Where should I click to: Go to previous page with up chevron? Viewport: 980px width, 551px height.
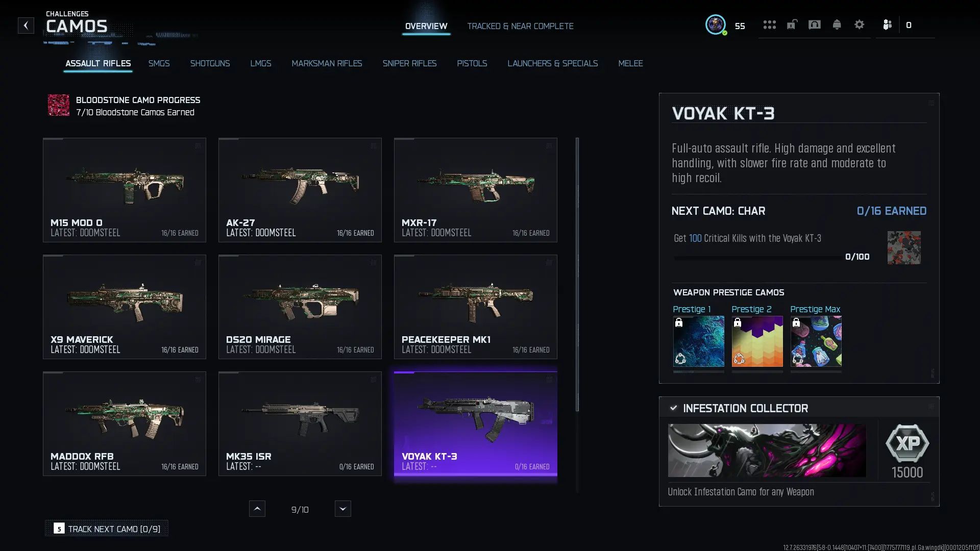(x=257, y=509)
